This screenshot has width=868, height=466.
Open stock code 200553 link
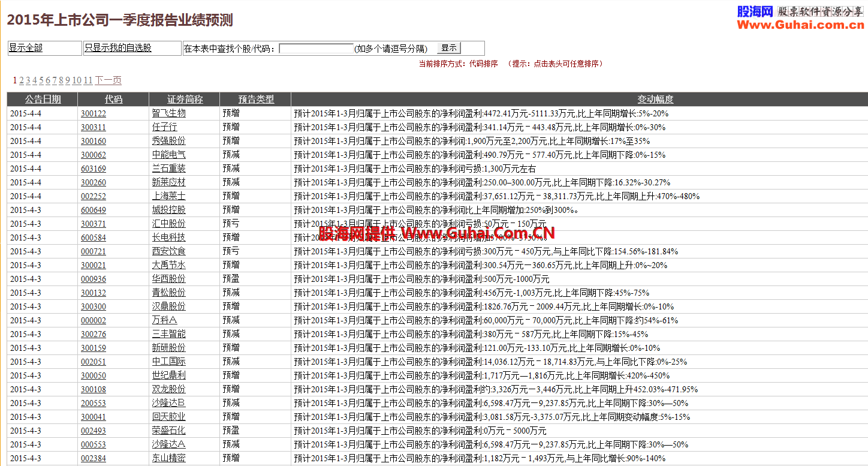pyautogui.click(x=94, y=403)
